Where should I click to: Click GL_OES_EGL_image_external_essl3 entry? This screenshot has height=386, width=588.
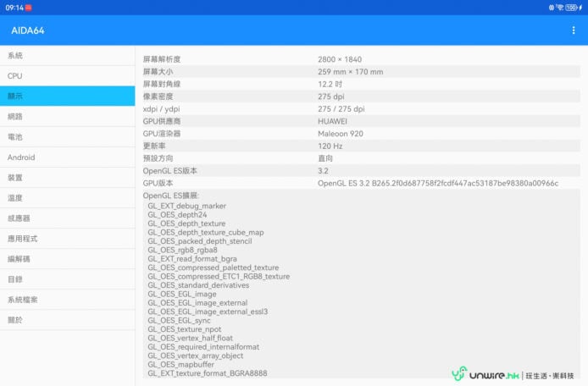coord(208,312)
